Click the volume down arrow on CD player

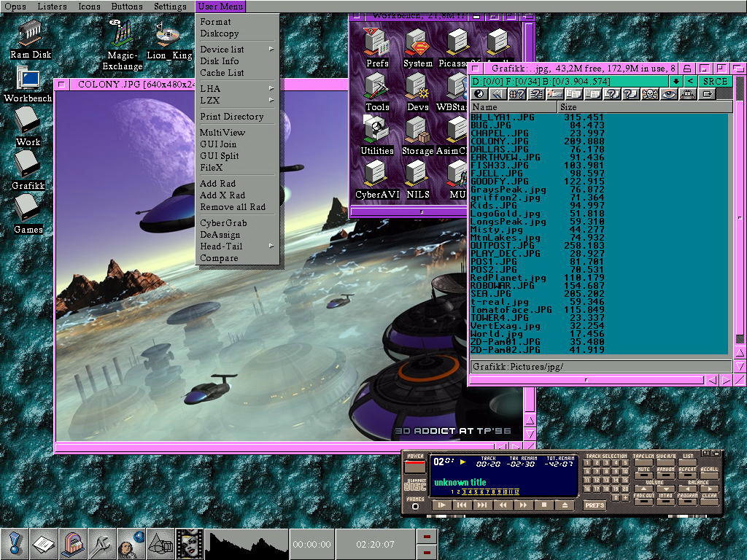665,489
